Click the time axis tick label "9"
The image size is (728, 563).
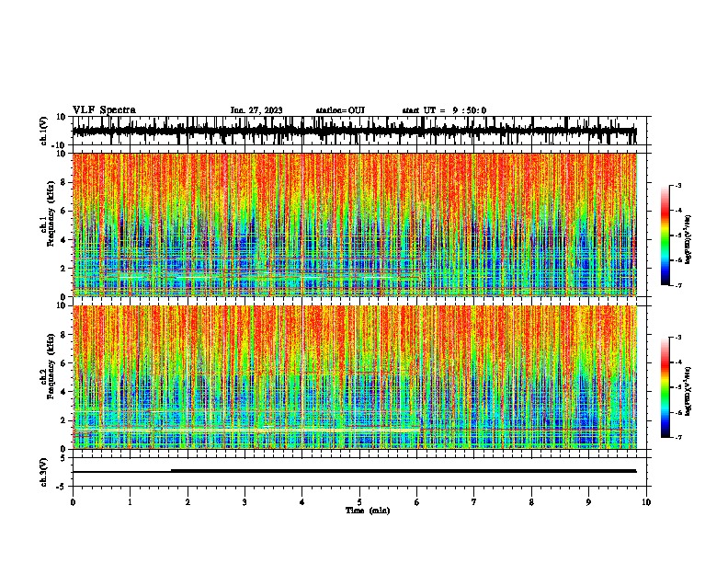588,502
